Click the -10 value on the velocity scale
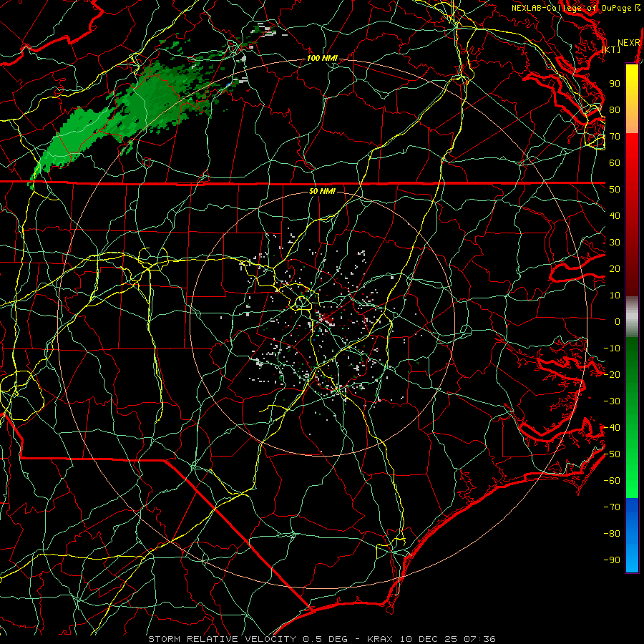This screenshot has height=644, width=644. point(612,348)
